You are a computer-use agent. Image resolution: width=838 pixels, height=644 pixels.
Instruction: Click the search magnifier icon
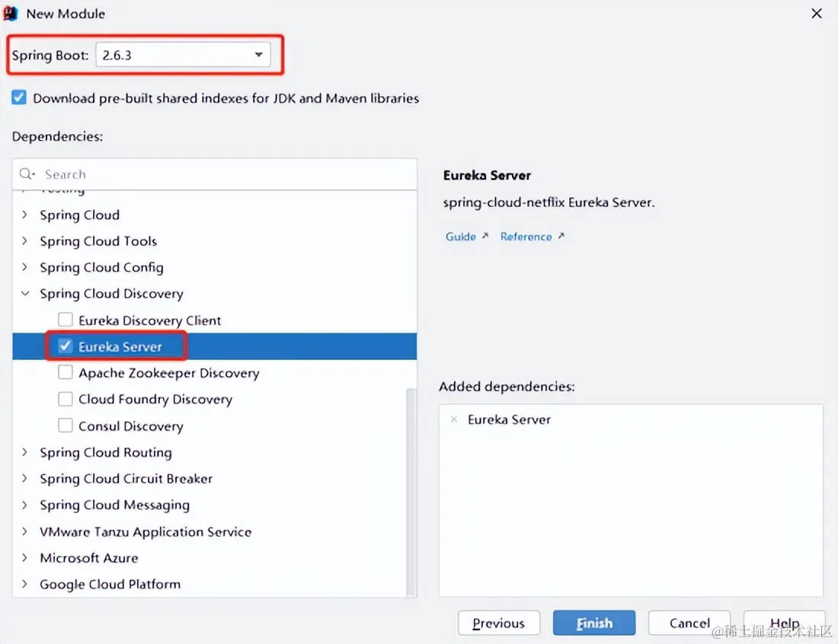coord(27,174)
